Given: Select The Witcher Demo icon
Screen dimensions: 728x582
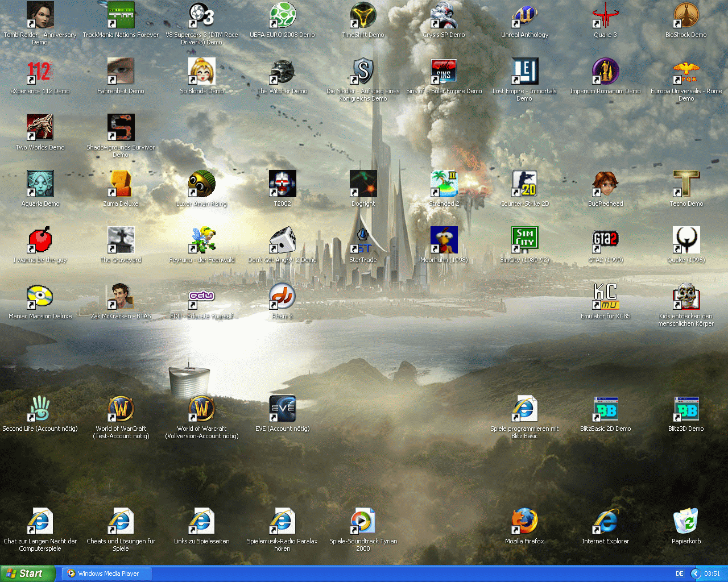Looking at the screenshot, I should point(282,72).
